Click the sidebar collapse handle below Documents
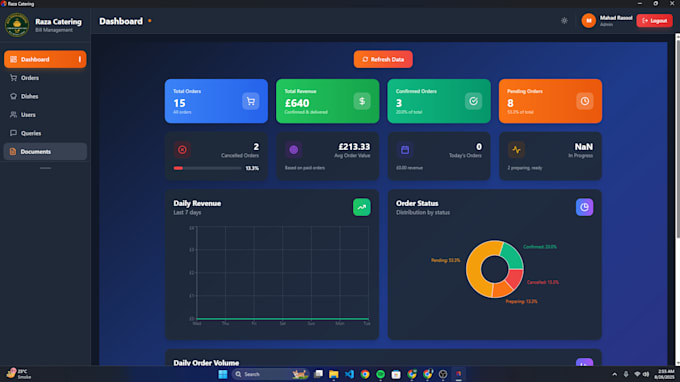Viewport: 680px width, 382px height. point(45,168)
